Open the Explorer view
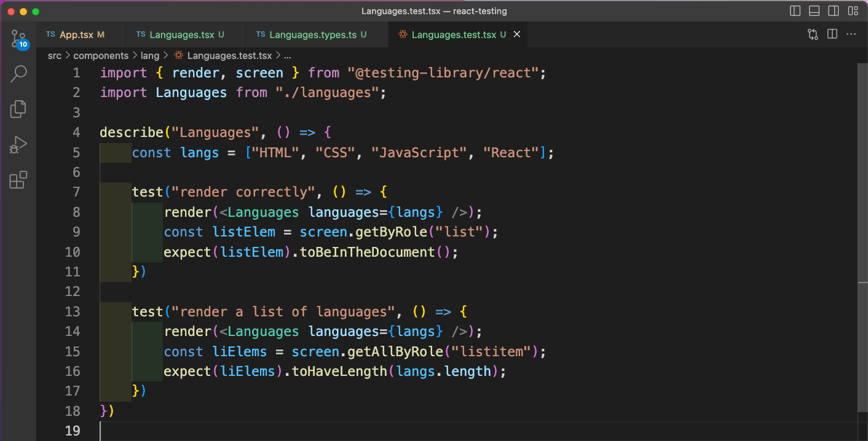 (18, 109)
